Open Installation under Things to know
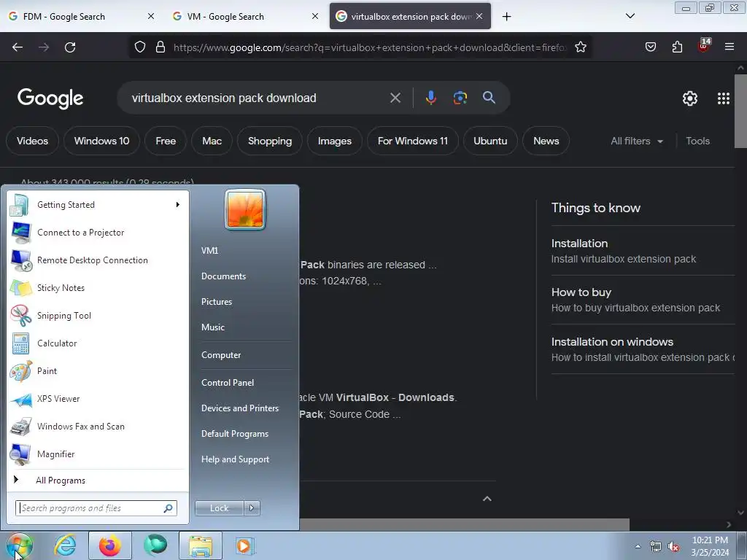 [643, 251]
